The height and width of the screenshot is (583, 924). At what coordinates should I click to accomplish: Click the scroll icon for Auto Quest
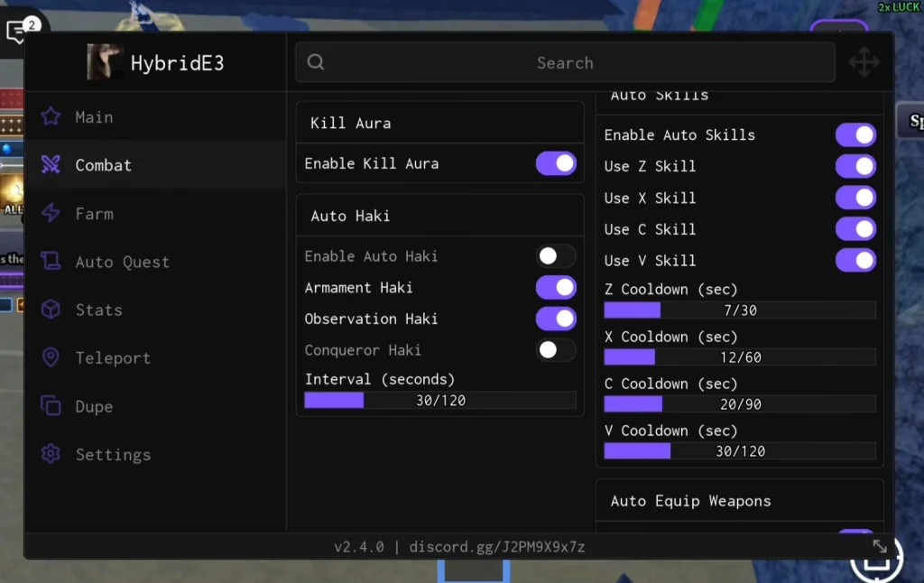pyautogui.click(x=51, y=261)
